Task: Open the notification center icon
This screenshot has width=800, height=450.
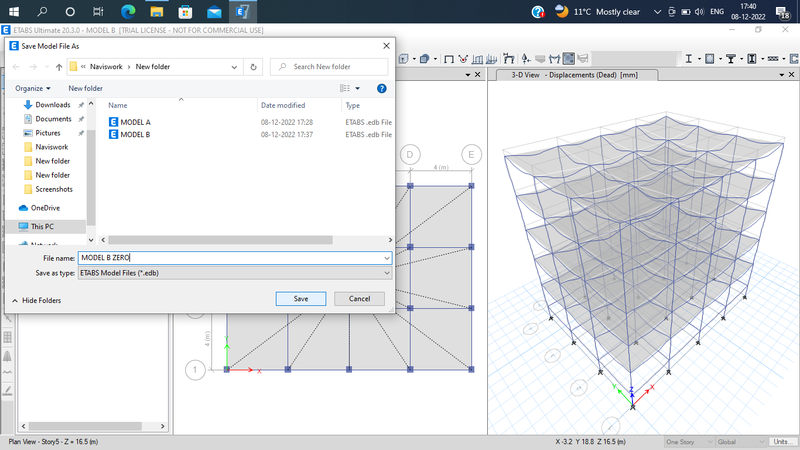Action: coord(782,12)
